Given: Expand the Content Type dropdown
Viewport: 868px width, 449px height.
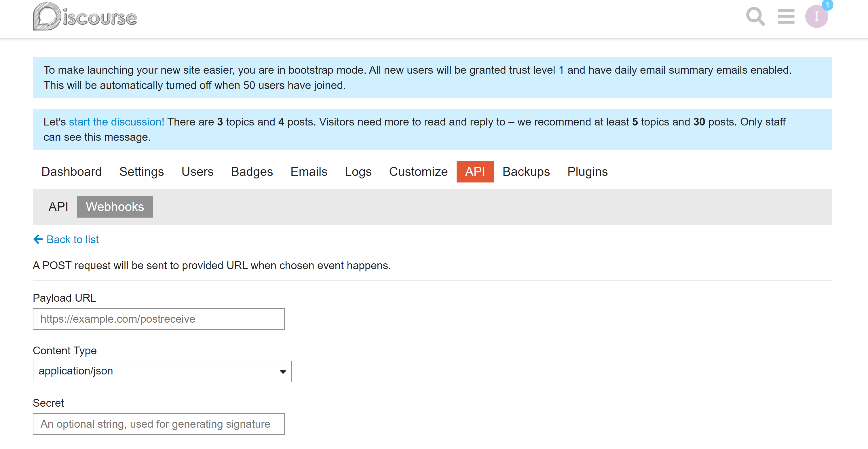Looking at the screenshot, I should (x=162, y=371).
